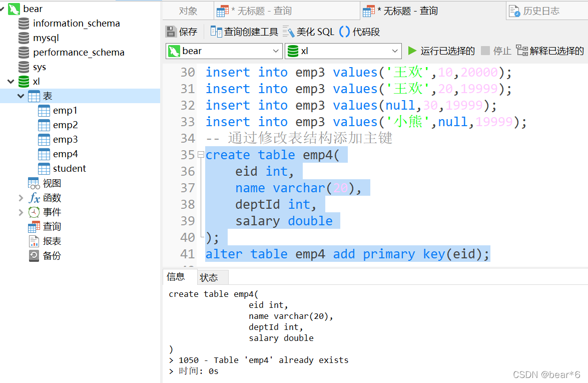The width and height of the screenshot is (588, 383).
Task: Click the line 33 insert with '小熊'
Action: pos(366,122)
